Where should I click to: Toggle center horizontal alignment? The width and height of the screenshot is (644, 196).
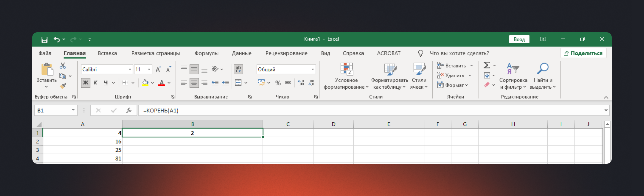coord(194,83)
